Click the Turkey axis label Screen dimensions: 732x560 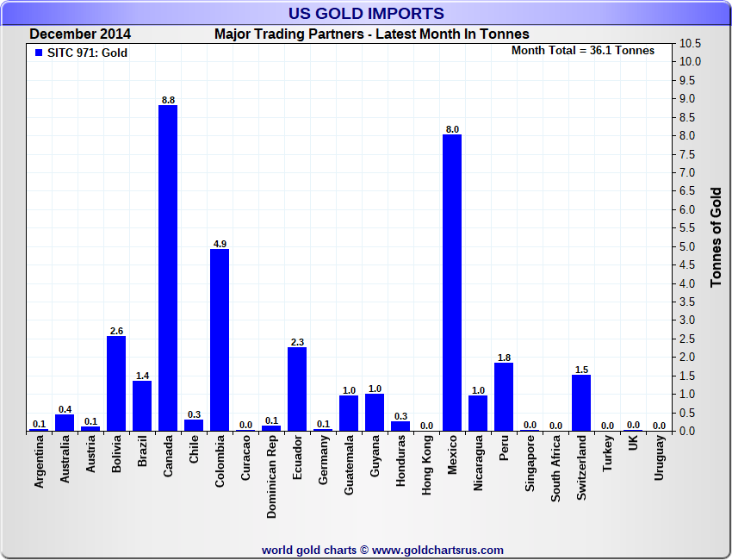(x=607, y=453)
